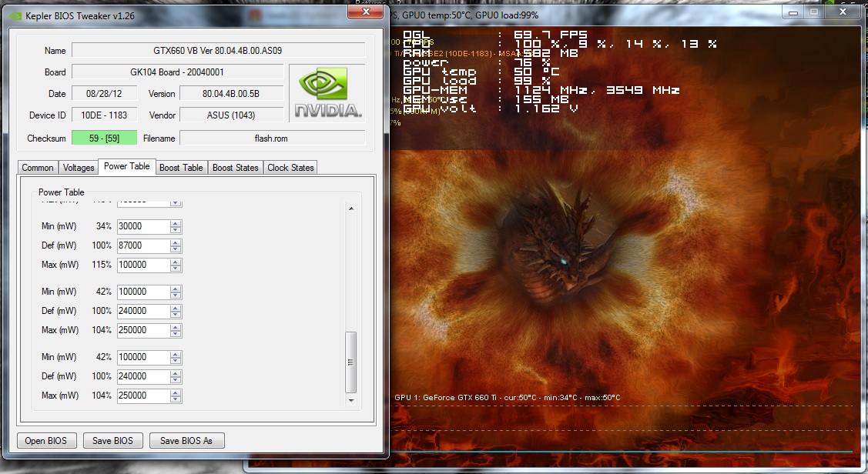Open the Boost Table tab
Screen dimensions: 868x474
pos(181,168)
